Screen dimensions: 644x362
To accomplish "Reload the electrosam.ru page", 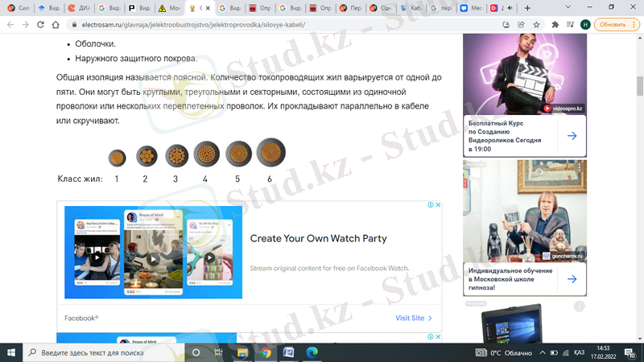I will pyautogui.click(x=40, y=25).
